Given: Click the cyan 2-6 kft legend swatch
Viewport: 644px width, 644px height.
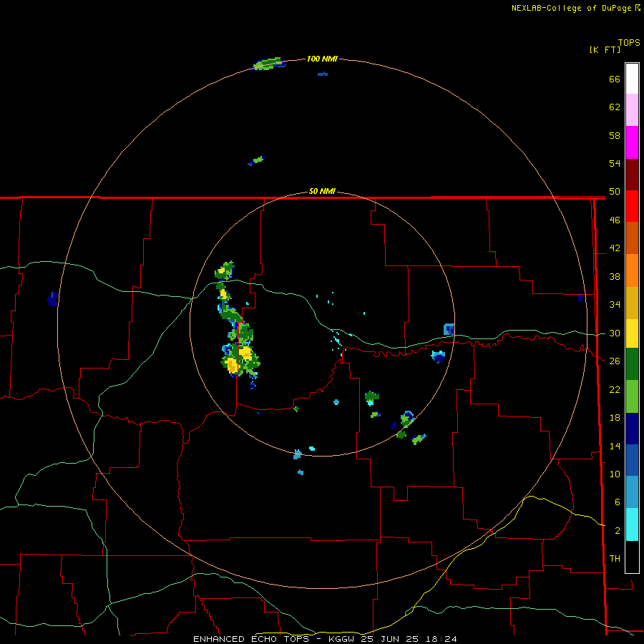Looking at the screenshot, I should coord(632,525).
